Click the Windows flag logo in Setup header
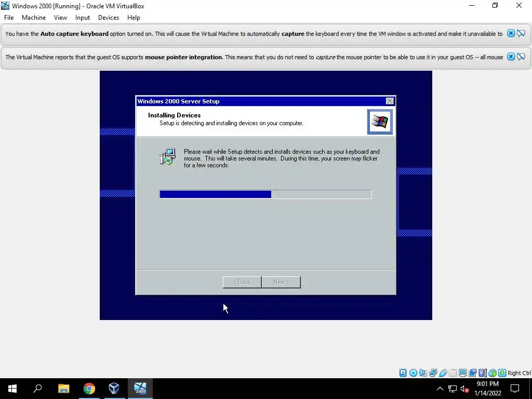Screen dimensions: 532x399 coord(380,122)
